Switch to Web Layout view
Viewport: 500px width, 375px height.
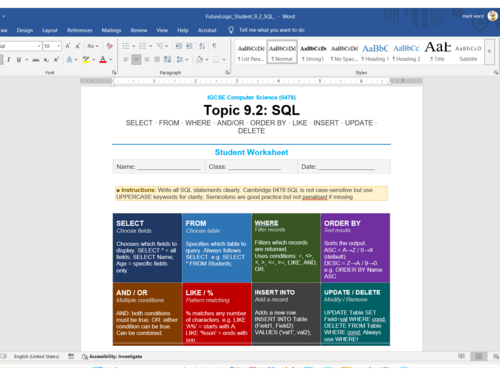point(496,356)
